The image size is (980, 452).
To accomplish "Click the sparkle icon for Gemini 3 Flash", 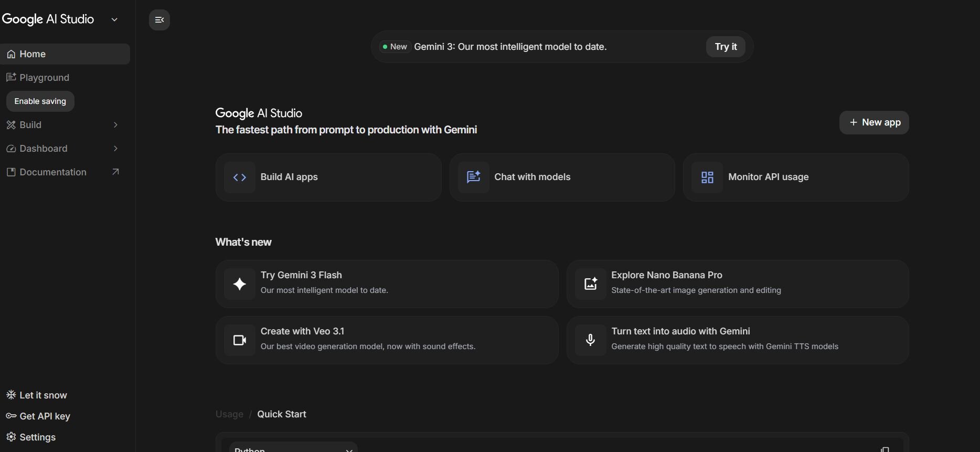I will (240, 284).
